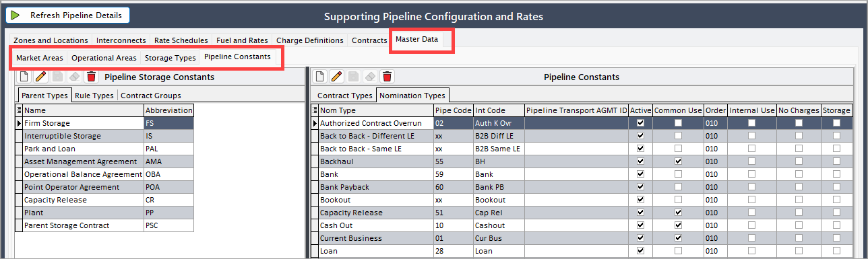
Task: Click the Cur Bus internal code cell
Action: point(499,238)
